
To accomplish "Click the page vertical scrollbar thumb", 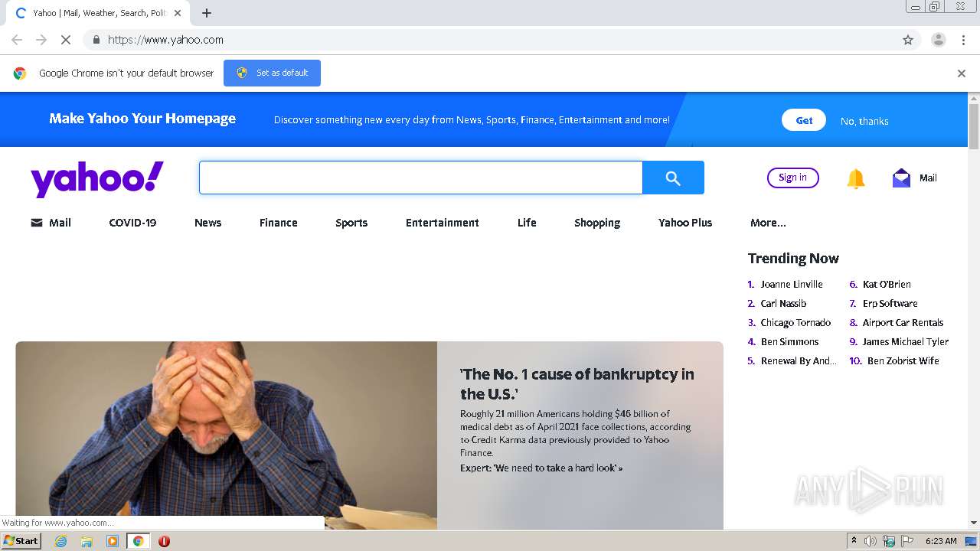I will click(x=974, y=126).
